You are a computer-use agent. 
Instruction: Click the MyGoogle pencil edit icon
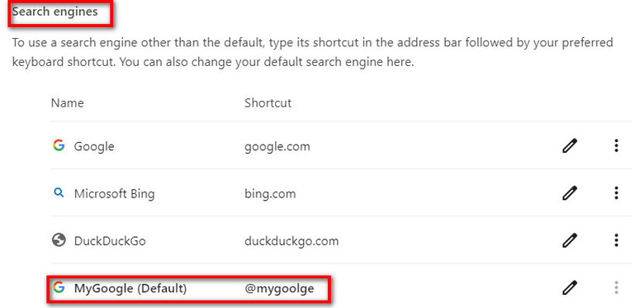570,287
